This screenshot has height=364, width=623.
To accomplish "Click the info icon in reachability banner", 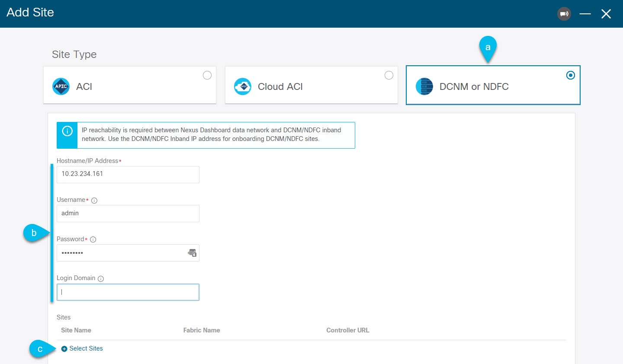I will coord(67,131).
